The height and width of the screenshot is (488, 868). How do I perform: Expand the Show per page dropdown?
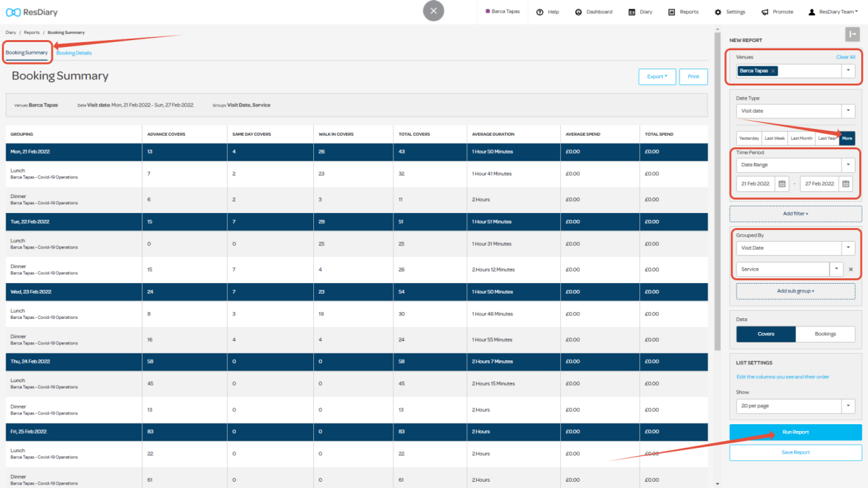[848, 406]
